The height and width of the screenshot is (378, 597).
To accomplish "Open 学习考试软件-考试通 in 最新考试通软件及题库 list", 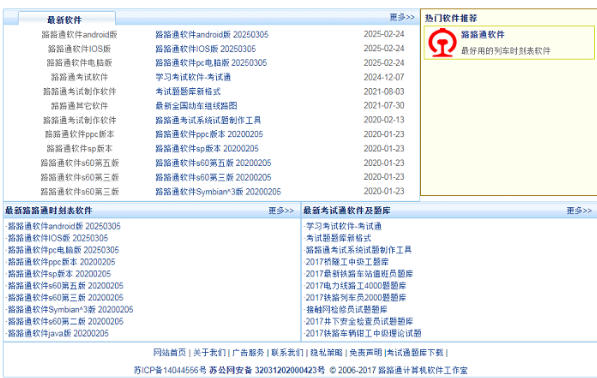I will (344, 226).
